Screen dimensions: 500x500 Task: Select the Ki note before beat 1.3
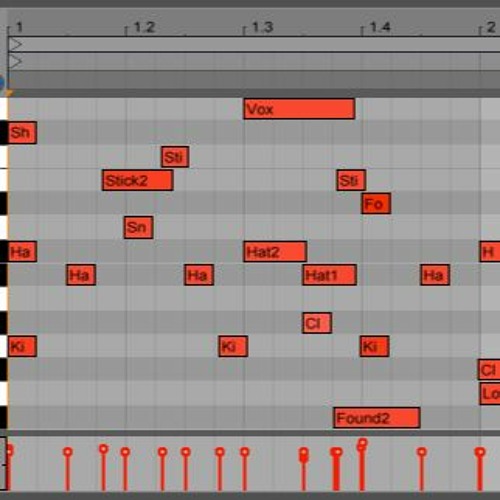click(x=233, y=346)
